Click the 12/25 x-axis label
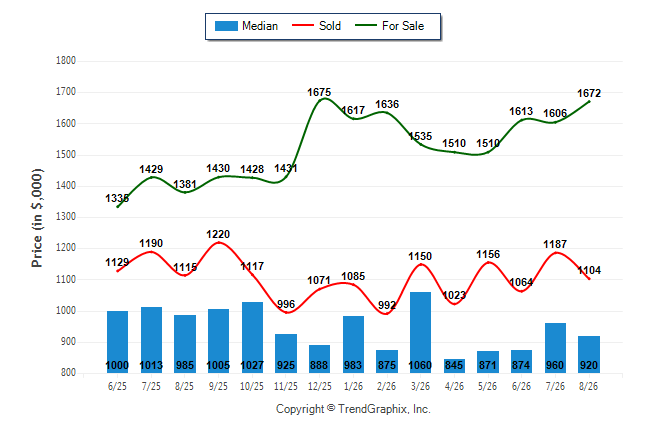This screenshot has width=646, height=434. [320, 386]
